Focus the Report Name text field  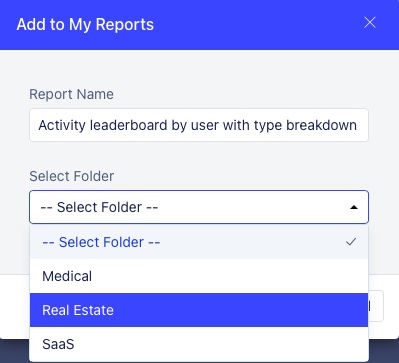point(199,125)
